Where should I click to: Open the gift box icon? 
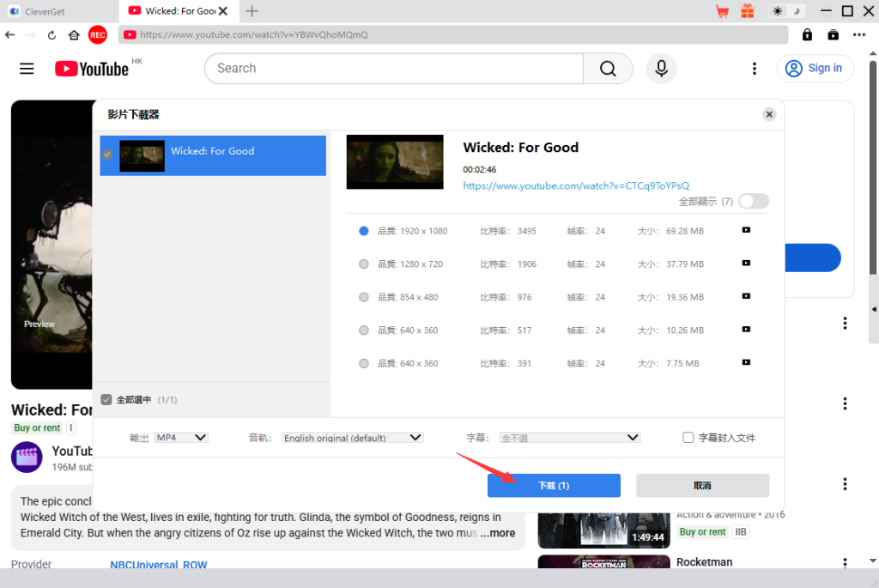[748, 11]
